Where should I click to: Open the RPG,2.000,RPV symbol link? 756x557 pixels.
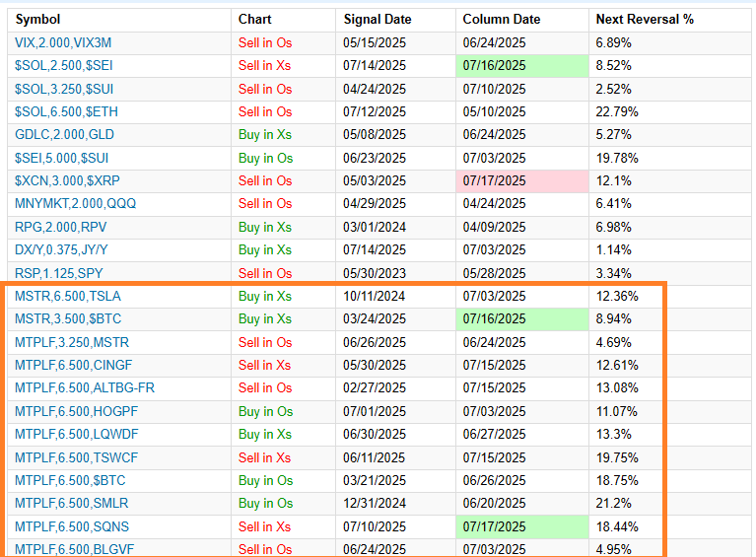pos(61,227)
